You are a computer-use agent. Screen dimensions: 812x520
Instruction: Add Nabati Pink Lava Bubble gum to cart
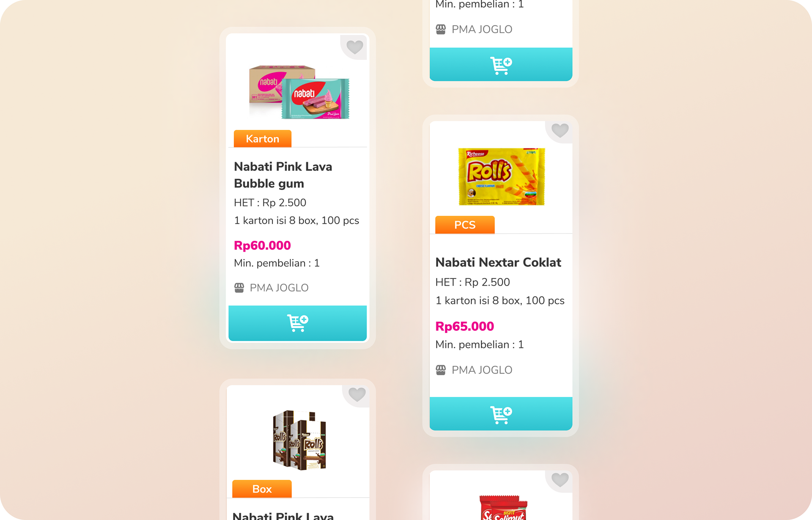297,323
